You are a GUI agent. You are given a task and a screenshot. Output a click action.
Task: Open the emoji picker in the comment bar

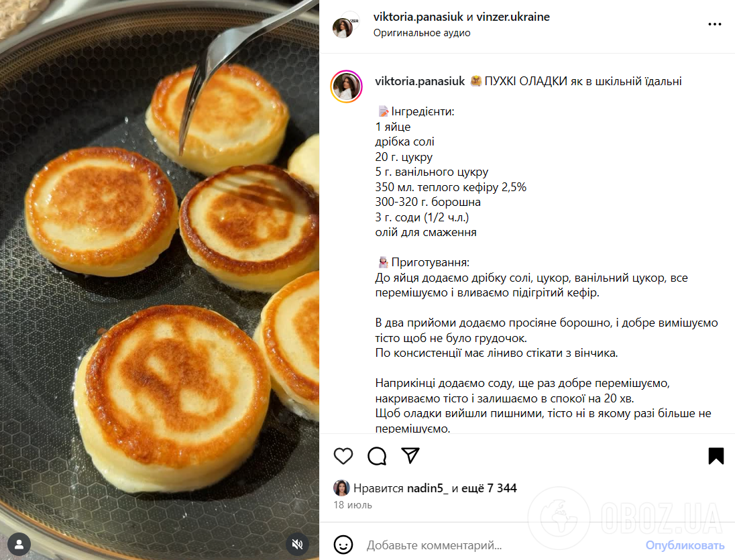343,546
